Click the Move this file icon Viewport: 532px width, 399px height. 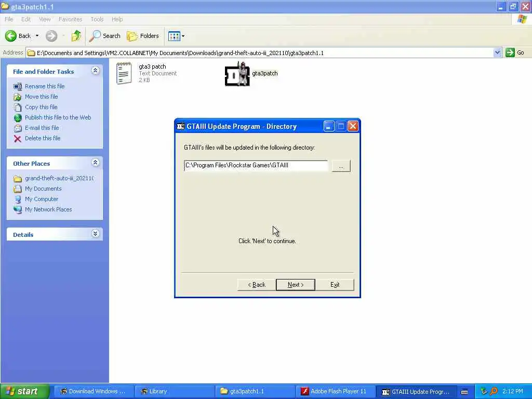click(x=17, y=97)
